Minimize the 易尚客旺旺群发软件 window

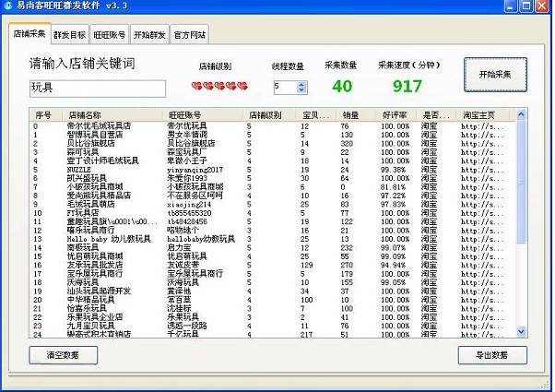click(x=511, y=6)
